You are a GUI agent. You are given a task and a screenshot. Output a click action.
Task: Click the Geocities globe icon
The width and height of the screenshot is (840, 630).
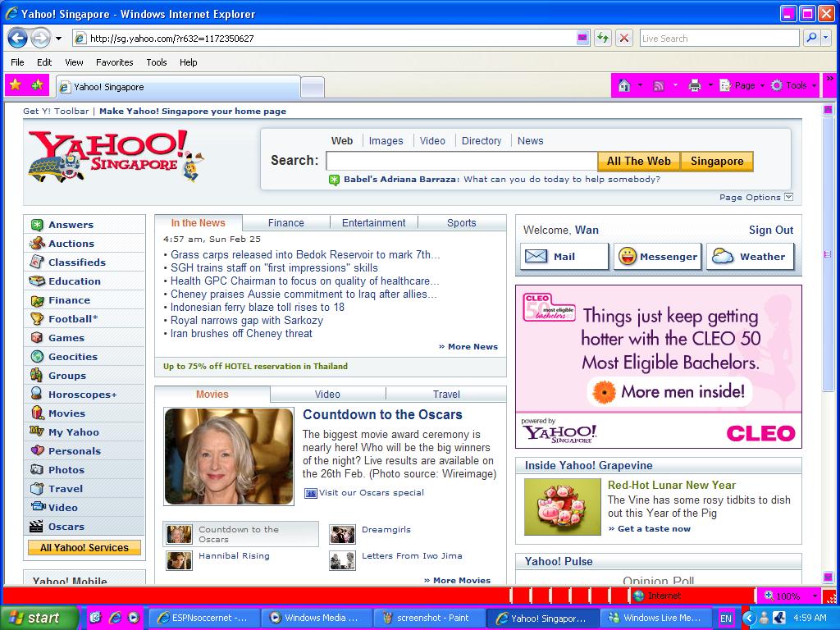(x=37, y=356)
